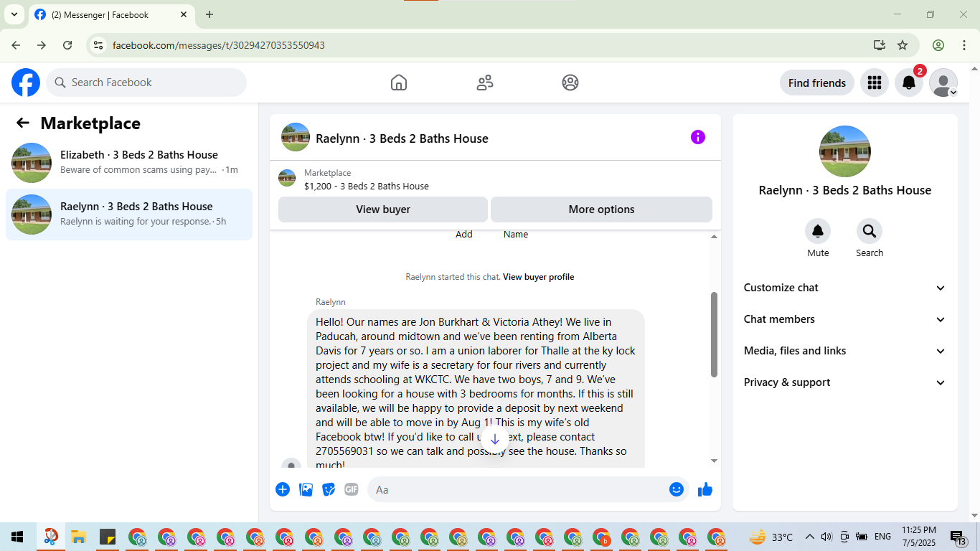Bookmark this page with star icon
This screenshot has height=551, width=980.
903,45
